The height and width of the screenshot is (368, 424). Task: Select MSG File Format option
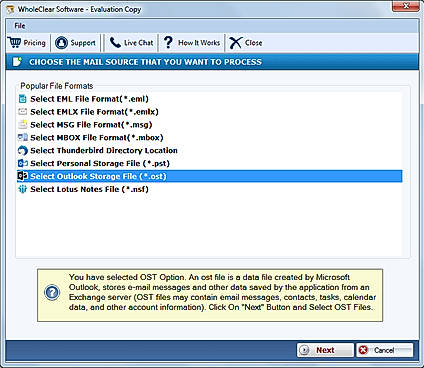click(x=91, y=125)
